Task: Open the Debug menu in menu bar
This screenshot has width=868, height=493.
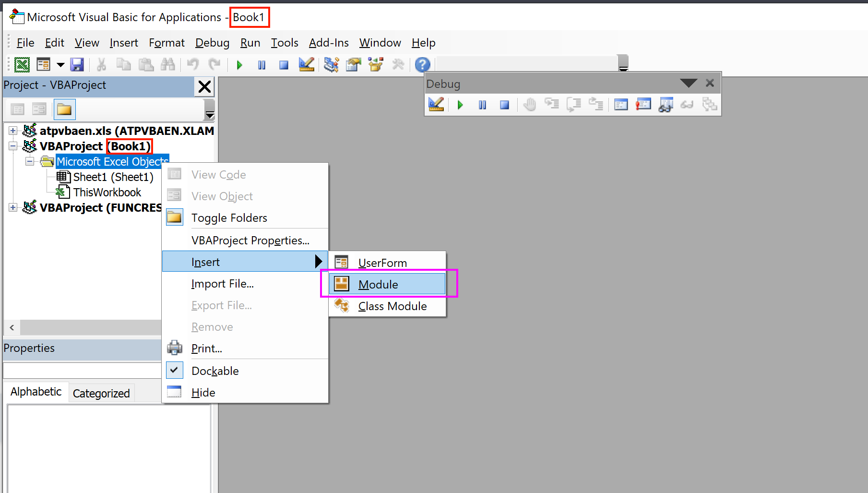Action: click(212, 43)
